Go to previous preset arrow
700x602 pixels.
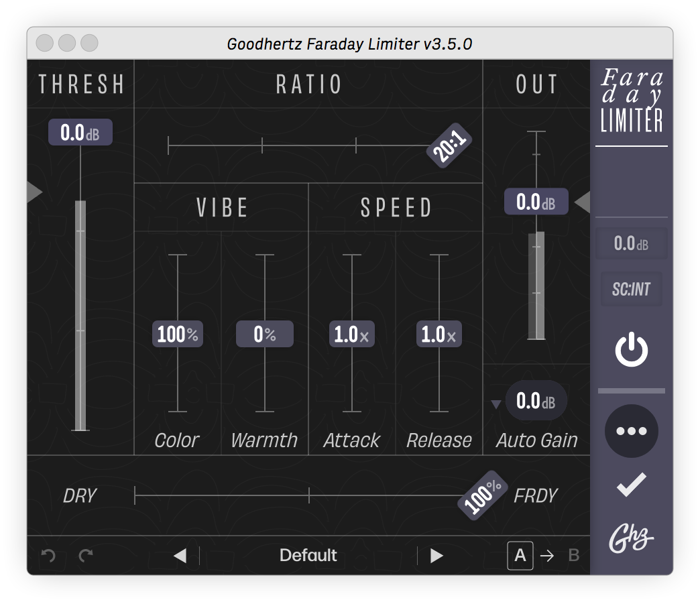pyautogui.click(x=180, y=556)
